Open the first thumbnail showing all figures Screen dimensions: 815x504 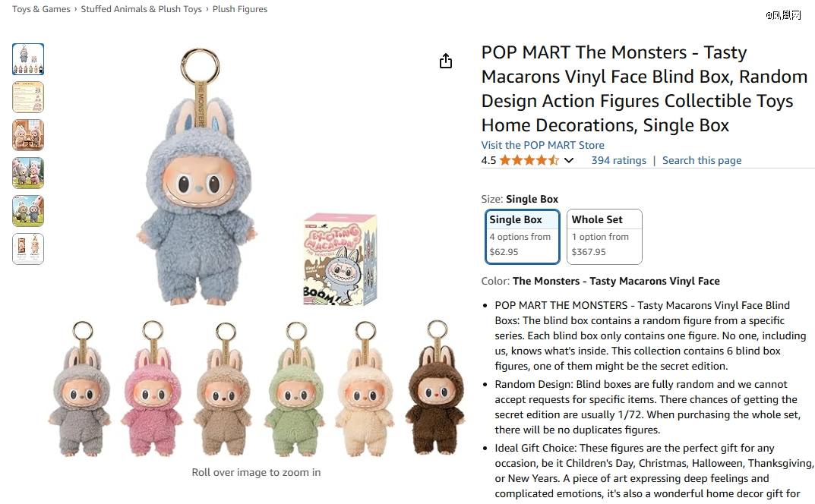click(x=28, y=59)
